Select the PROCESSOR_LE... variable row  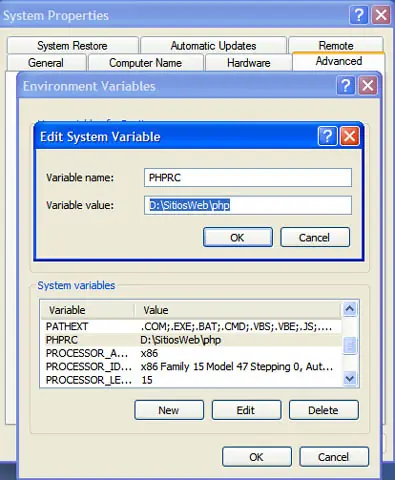click(x=191, y=380)
